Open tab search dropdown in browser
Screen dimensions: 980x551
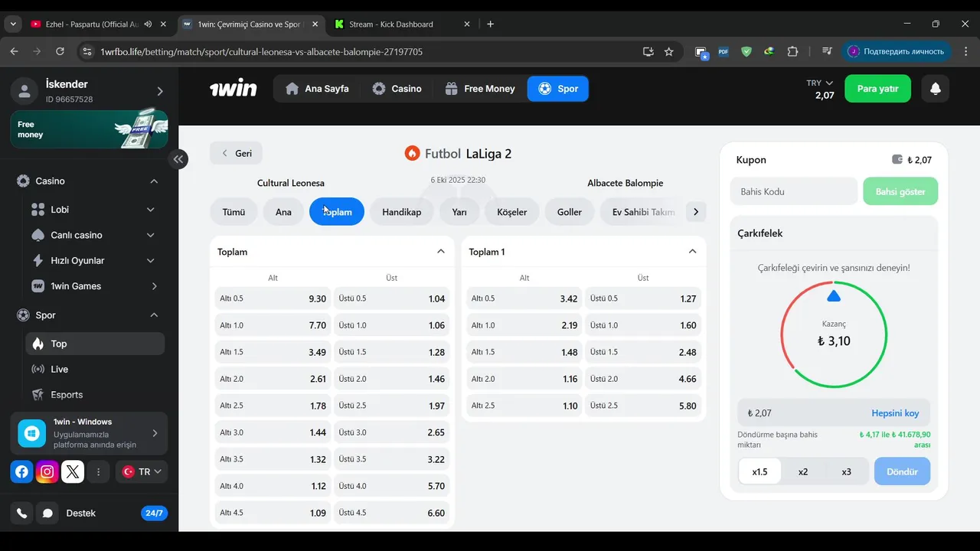tap(12, 24)
